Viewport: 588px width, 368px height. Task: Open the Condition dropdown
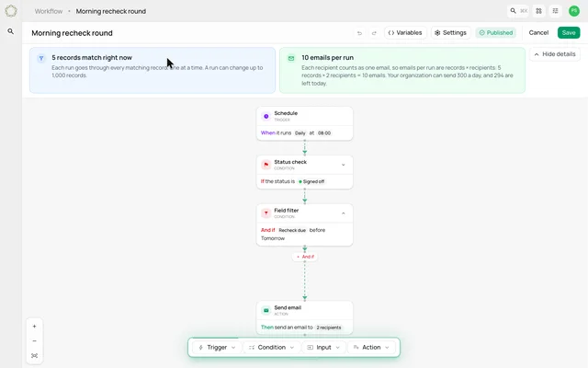click(x=272, y=348)
